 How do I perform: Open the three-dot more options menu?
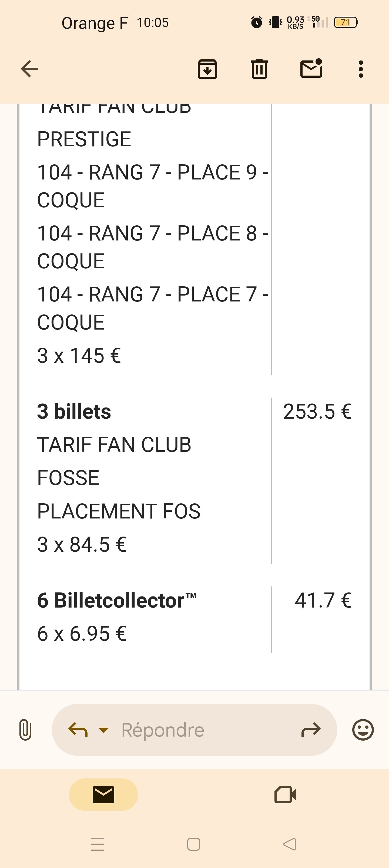(x=361, y=69)
